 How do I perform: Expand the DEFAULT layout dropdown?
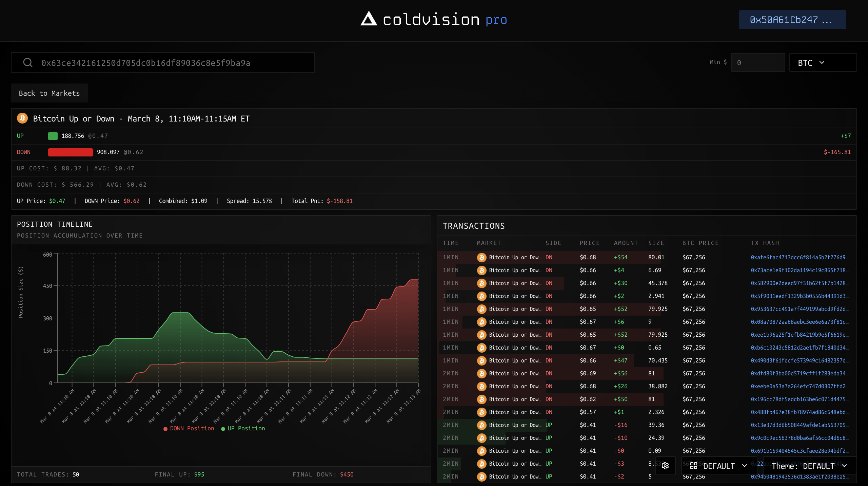[719, 466]
